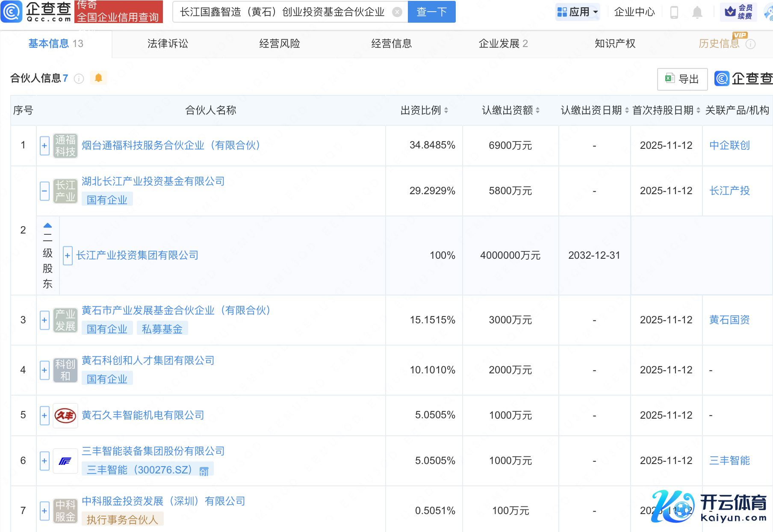773x532 pixels.
Task: Click the 三丰智能 company logo icon
Action: click(65, 461)
